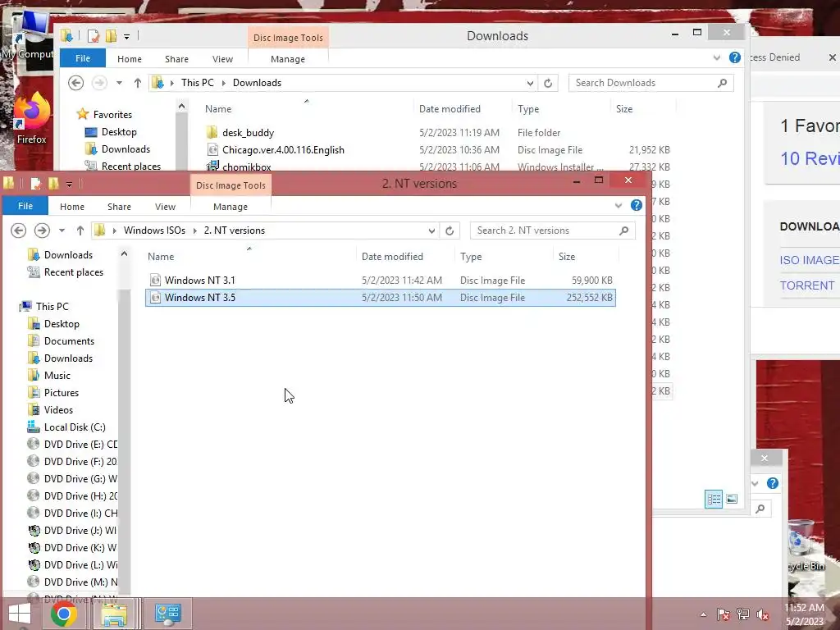Open File Explorer from the taskbar
This screenshot has width=840, height=630.
(x=114, y=614)
